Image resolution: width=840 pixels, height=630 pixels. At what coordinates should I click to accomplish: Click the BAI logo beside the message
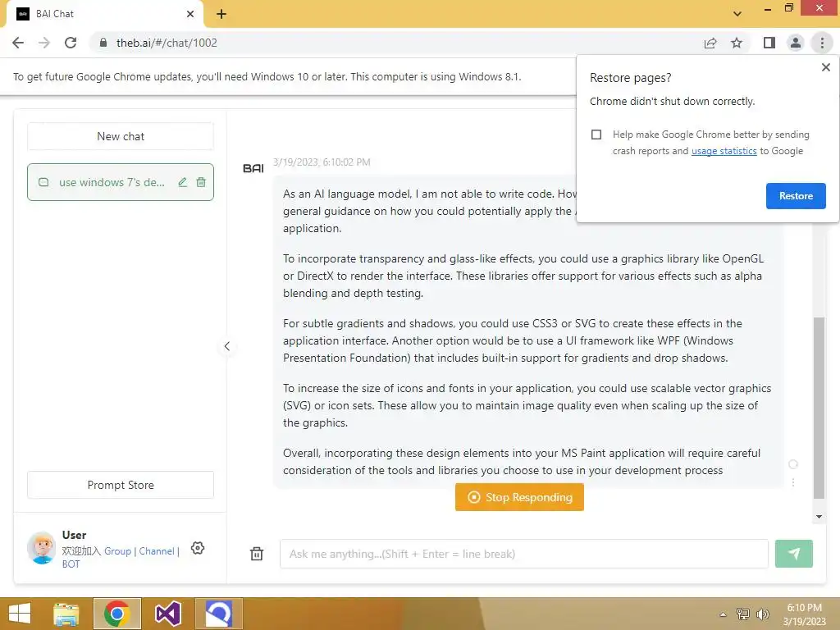click(x=253, y=168)
